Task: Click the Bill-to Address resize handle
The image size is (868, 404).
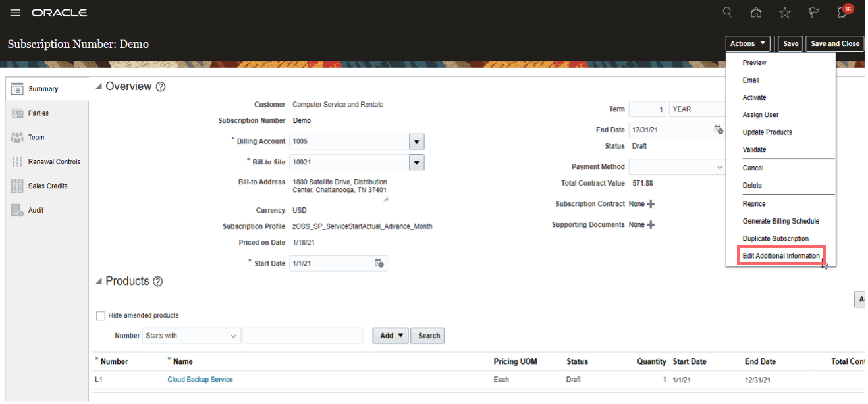Action: click(385, 199)
